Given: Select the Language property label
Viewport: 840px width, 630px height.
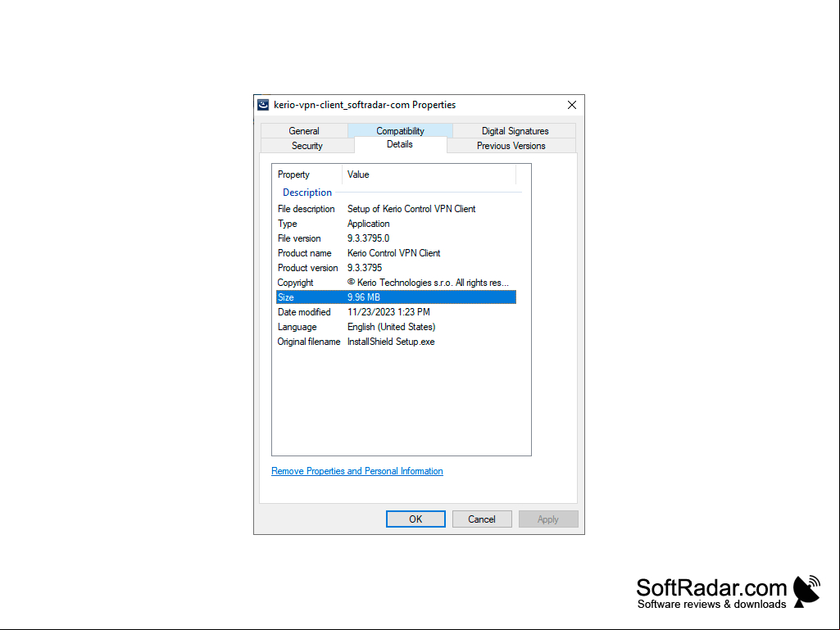Looking at the screenshot, I should click(297, 327).
